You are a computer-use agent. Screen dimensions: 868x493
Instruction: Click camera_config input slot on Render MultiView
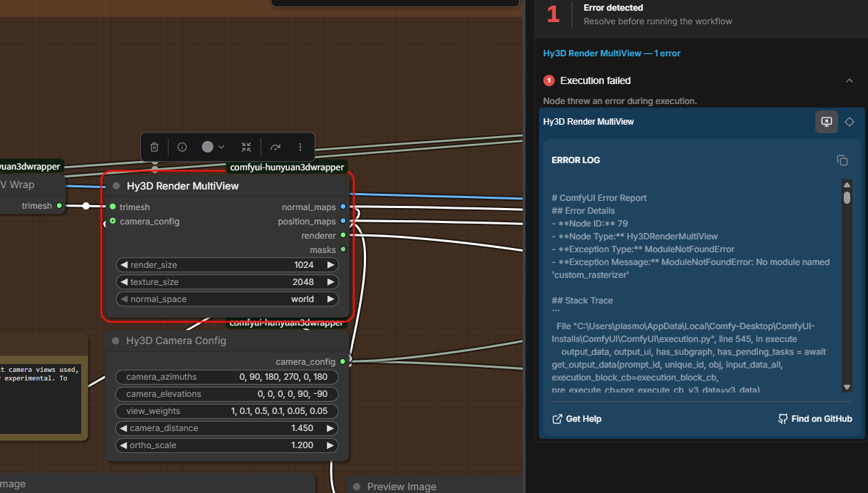point(113,221)
